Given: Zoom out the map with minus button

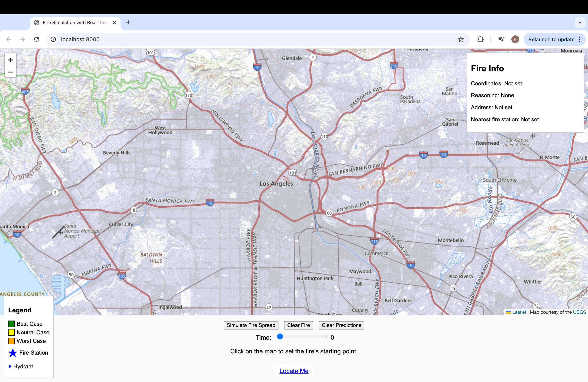Looking at the screenshot, I should [x=10, y=72].
